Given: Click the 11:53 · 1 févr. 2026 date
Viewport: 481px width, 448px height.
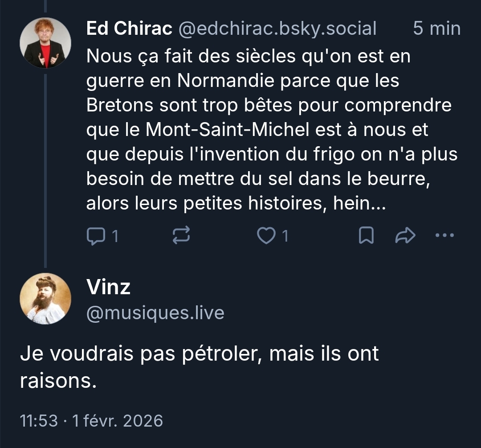Looking at the screenshot, I should pyautogui.click(x=92, y=420).
